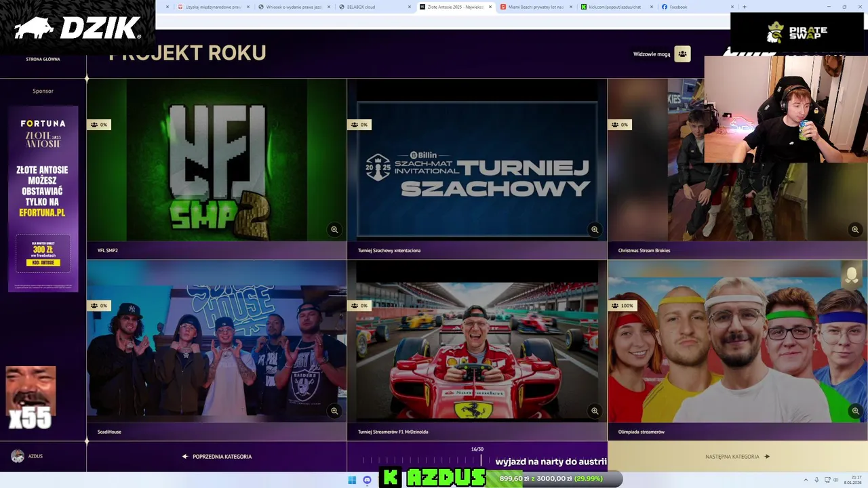Close the BELABOX cloud tab

(x=410, y=7)
